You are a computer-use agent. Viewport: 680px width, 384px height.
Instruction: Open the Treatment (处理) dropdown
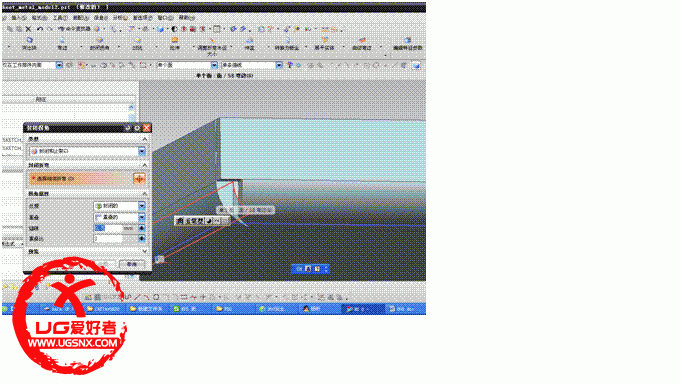point(142,206)
